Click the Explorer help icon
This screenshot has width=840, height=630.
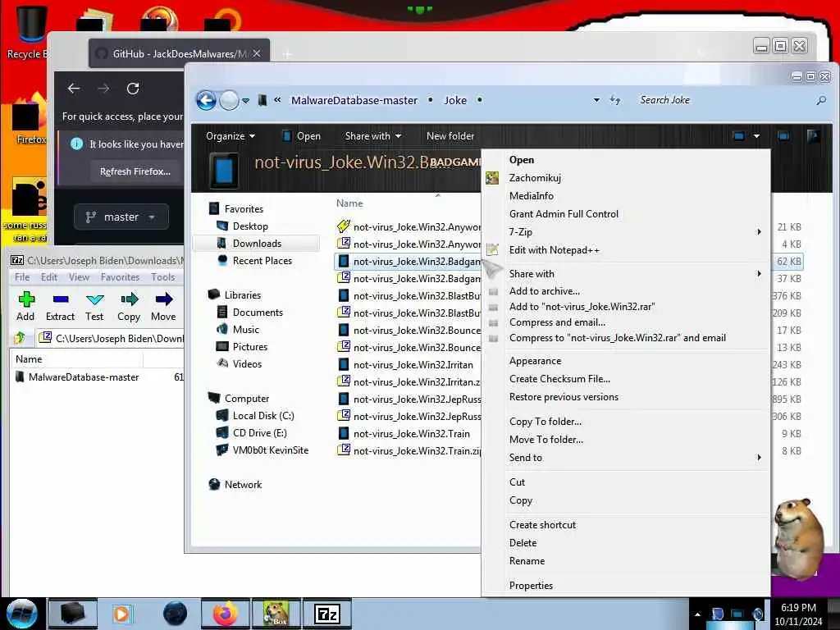pyautogui.click(x=813, y=136)
